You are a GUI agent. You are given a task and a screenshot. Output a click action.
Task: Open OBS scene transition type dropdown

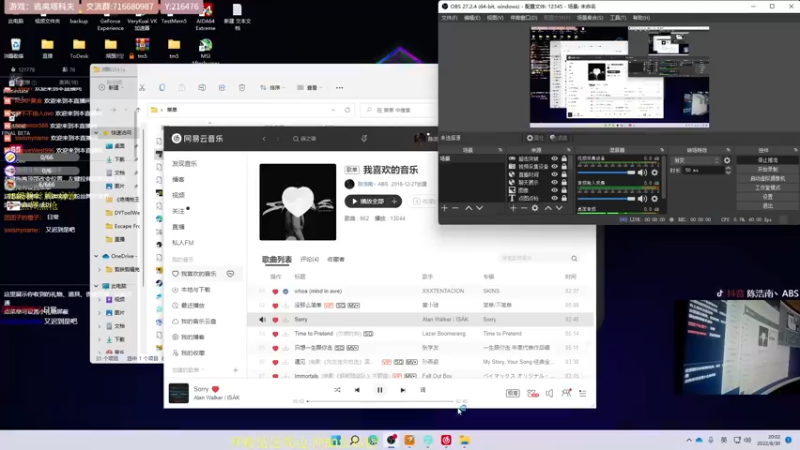point(695,160)
